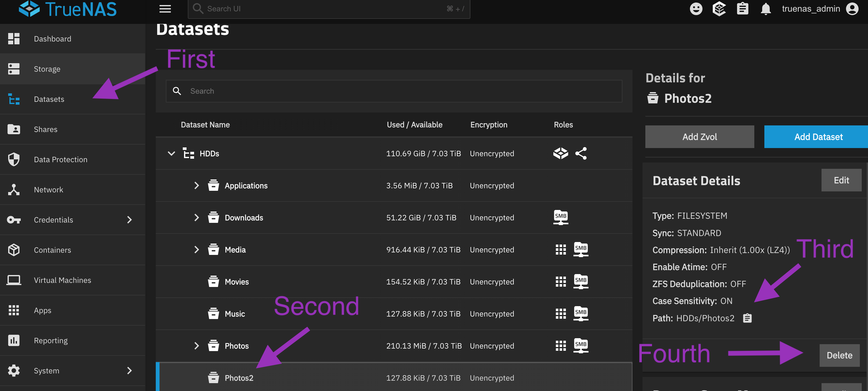Click the apps grid icon on the Media row
This screenshot has height=391, width=868.
tap(560, 250)
